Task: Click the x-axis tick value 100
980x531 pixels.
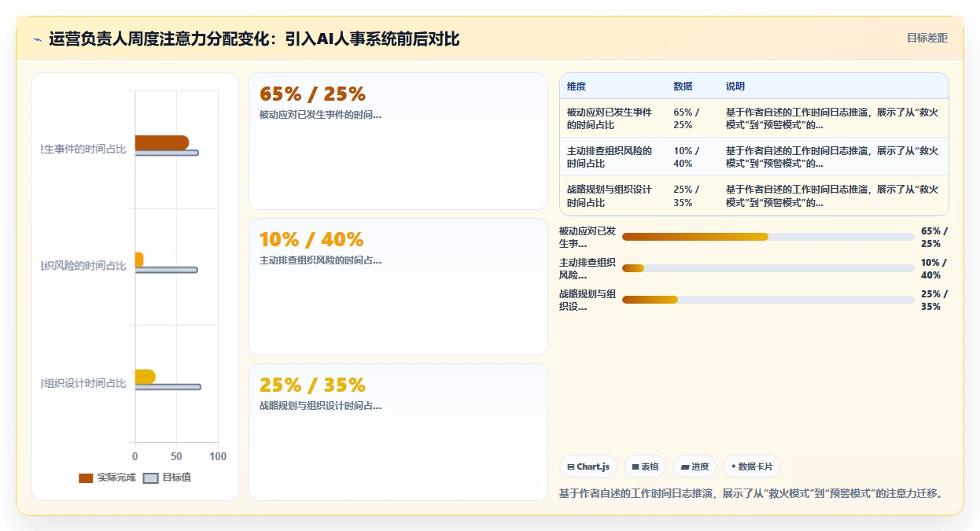Action: pyautogui.click(x=218, y=456)
